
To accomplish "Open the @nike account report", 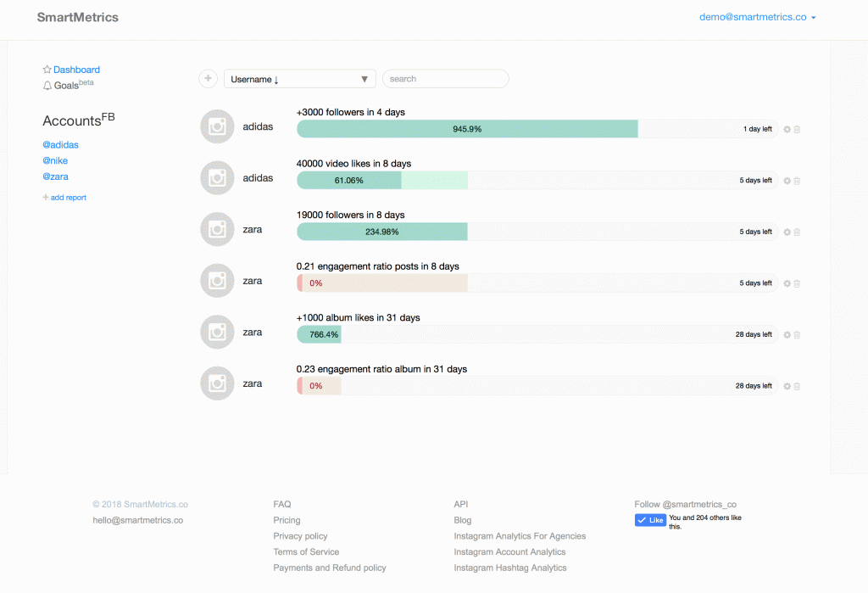I will 55,160.
